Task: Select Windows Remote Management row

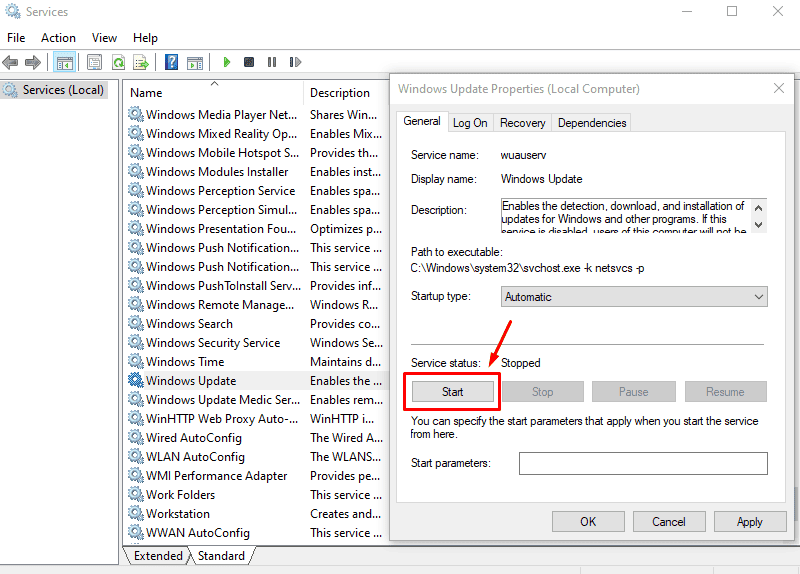Action: click(x=255, y=305)
